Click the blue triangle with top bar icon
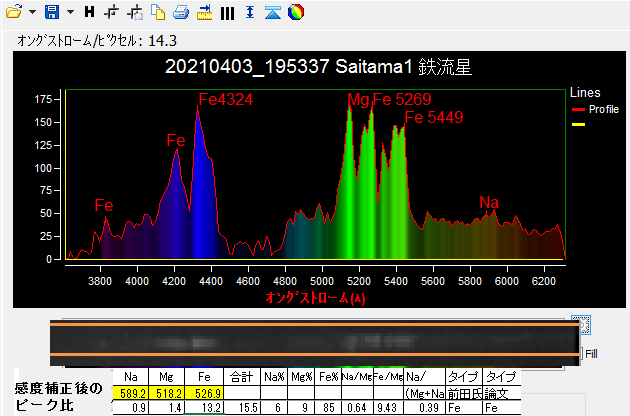 273,12
